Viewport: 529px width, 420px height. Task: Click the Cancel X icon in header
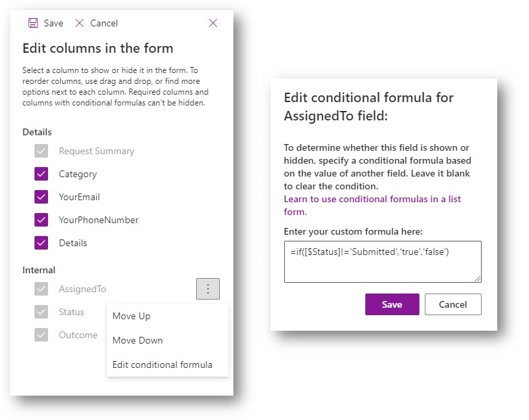pyautogui.click(x=80, y=23)
